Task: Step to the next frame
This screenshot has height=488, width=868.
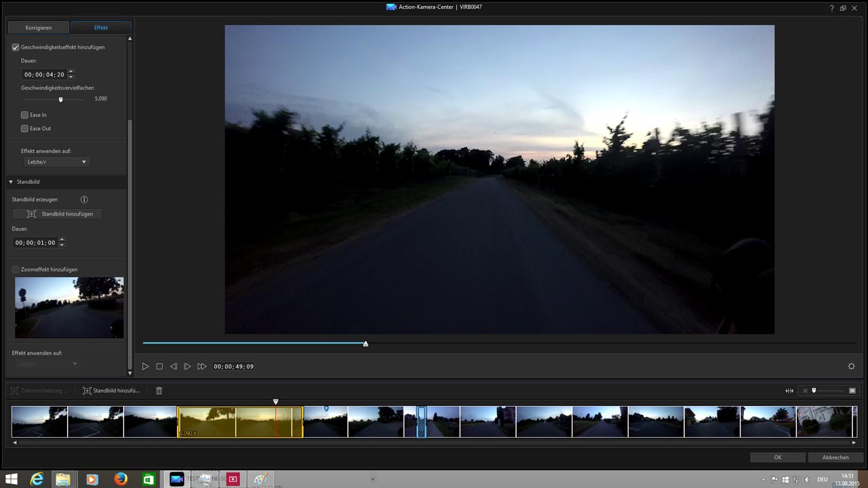Action: pos(188,367)
